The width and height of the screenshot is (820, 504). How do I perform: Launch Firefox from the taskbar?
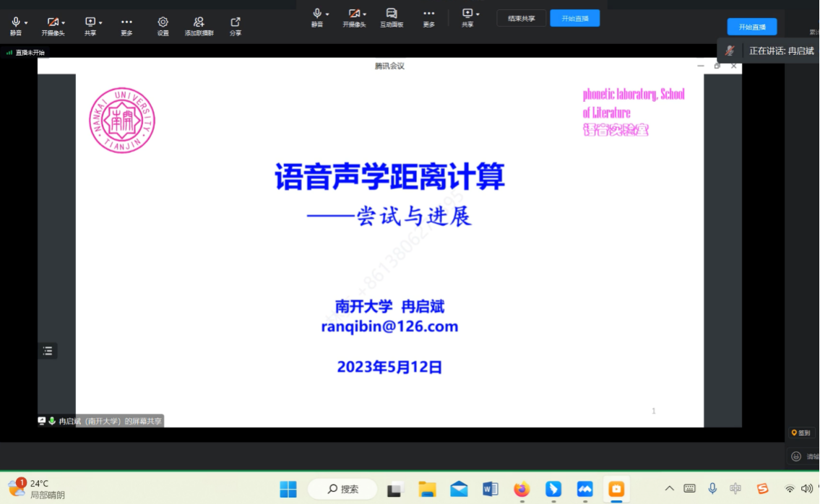click(522, 489)
